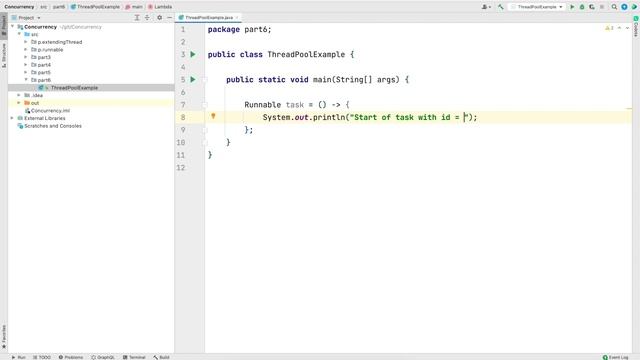Image resolution: width=640 pixels, height=360 pixels.
Task: Collapse the Concurrency project root
Action: click(x=13, y=27)
